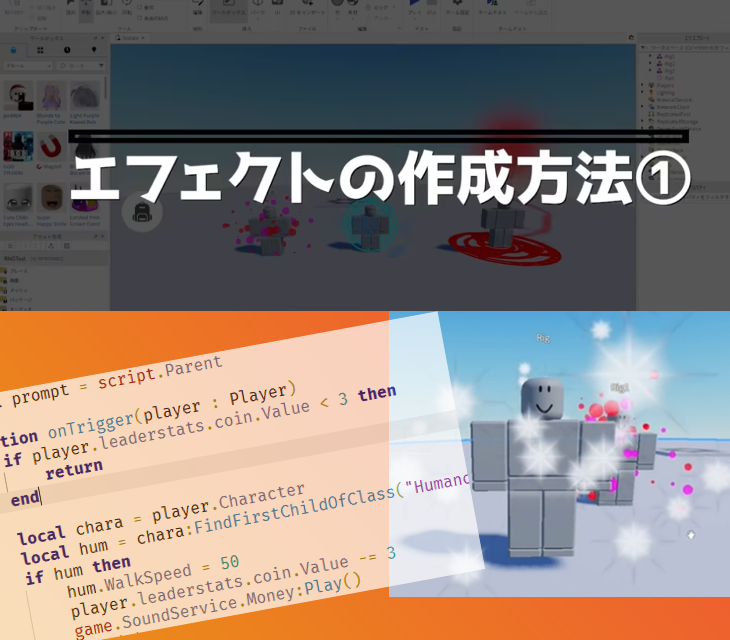Open Asset Manager hamburger menu
Viewport: 730px width, 640px height.
click(x=10, y=246)
